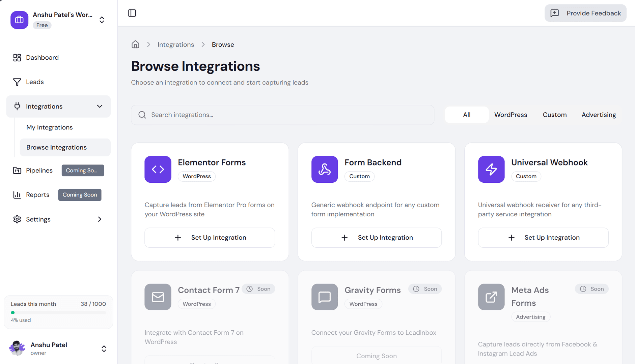Switch to the Custom filter tab
The image size is (635, 364).
554,115
